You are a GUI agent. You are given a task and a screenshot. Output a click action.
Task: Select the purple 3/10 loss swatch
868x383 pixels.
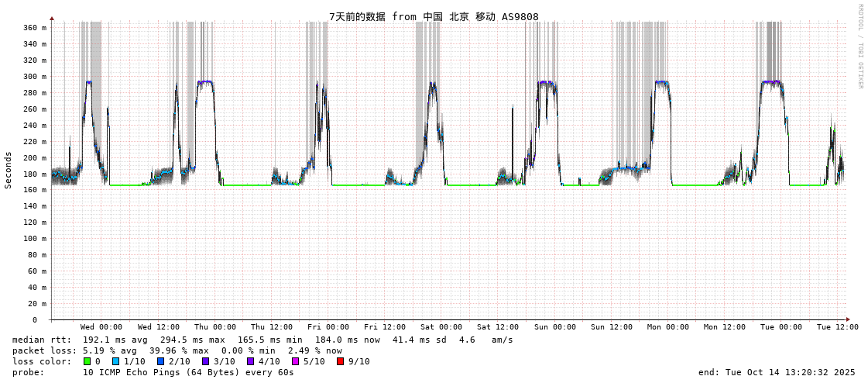click(x=205, y=361)
